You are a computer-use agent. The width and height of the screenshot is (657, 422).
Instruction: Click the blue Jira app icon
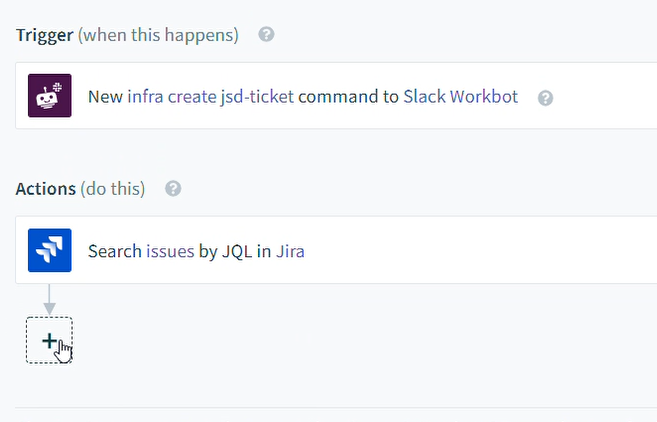pos(49,250)
